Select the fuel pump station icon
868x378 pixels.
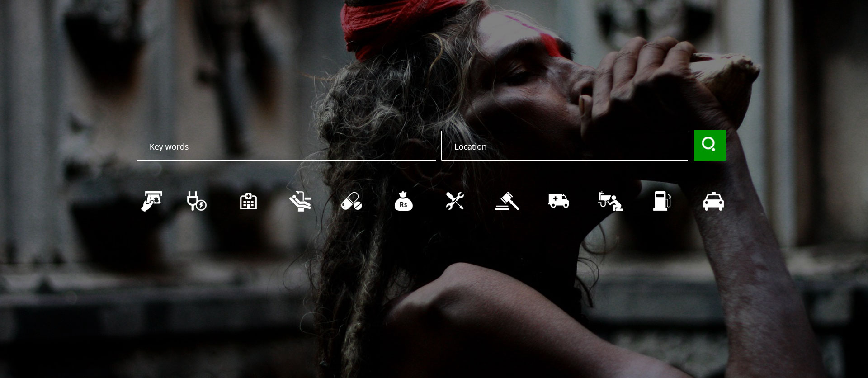(x=662, y=201)
